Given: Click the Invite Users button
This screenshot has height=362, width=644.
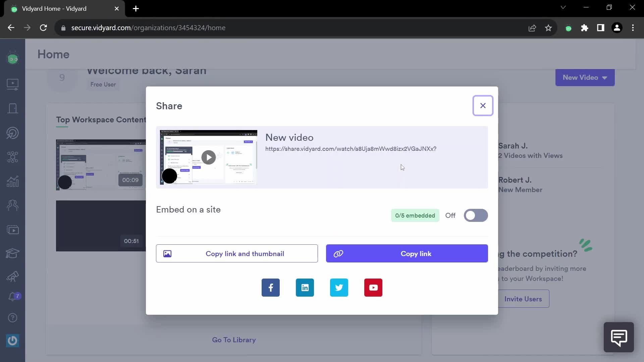Looking at the screenshot, I should point(523,299).
